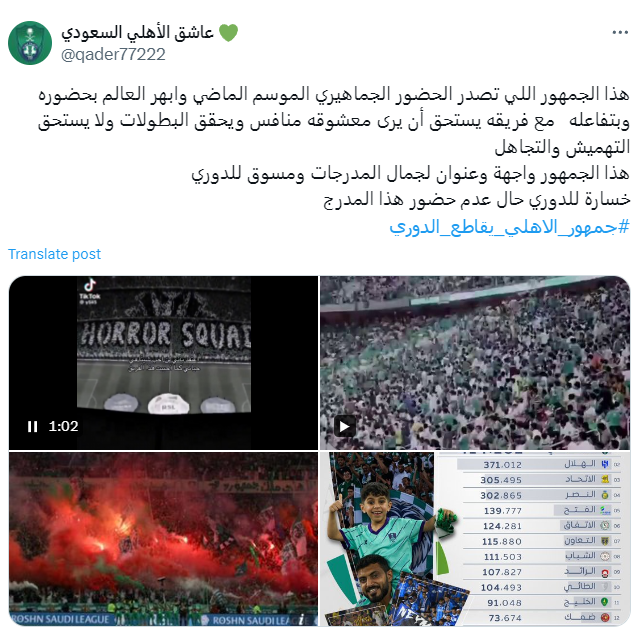Screen dimensions: 639x629
Task: Click the 1:02 video time indicator
Action: [x=63, y=426]
